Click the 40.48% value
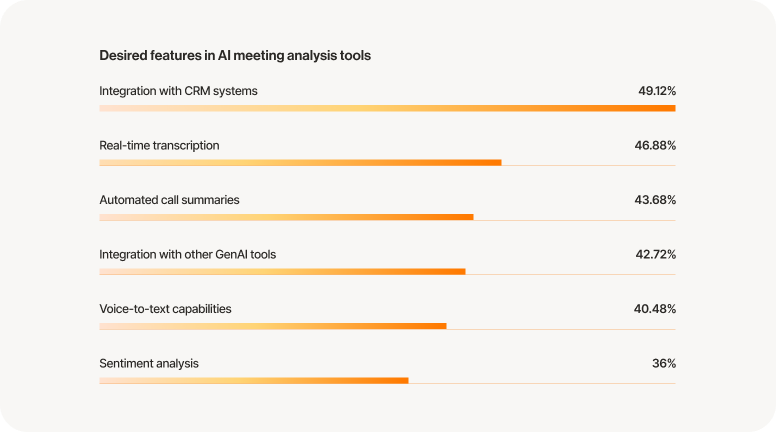Viewport: 776px width, 432px height. (x=655, y=309)
